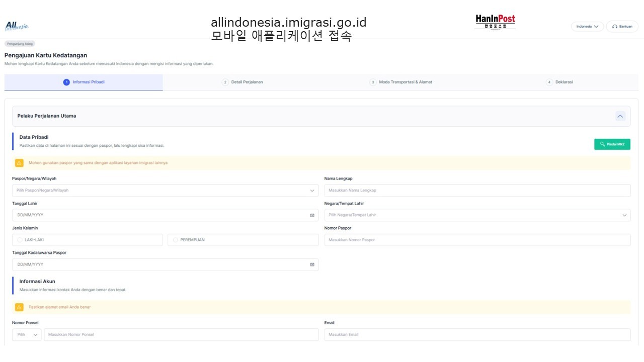Image resolution: width=644 pixels, height=362 pixels.
Task: Open the Tanggal Lahir calendar icon
Action: [312, 215]
